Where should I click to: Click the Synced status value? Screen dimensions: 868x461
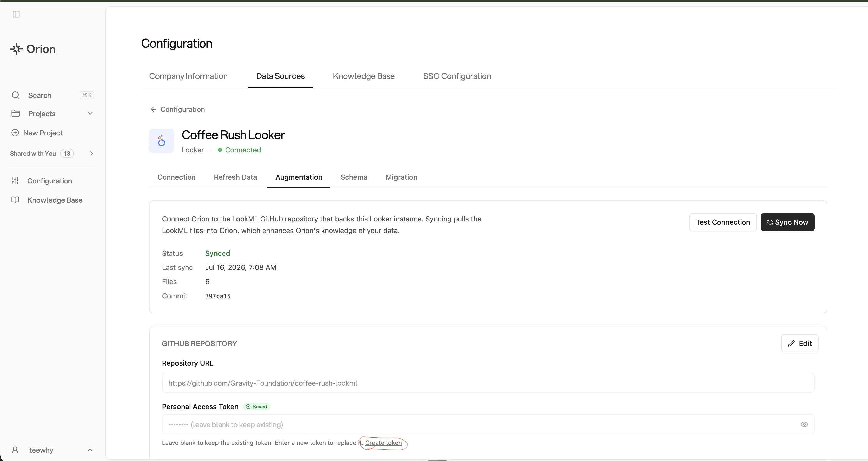pos(217,253)
